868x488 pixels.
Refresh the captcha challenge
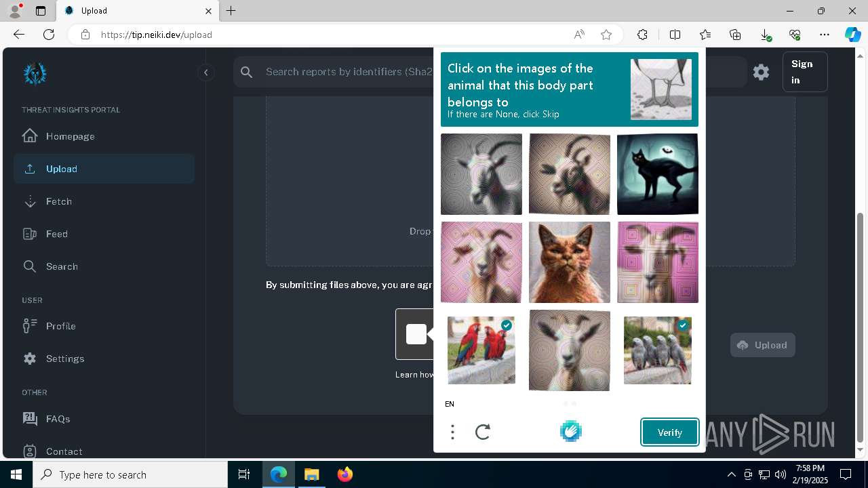[483, 432]
